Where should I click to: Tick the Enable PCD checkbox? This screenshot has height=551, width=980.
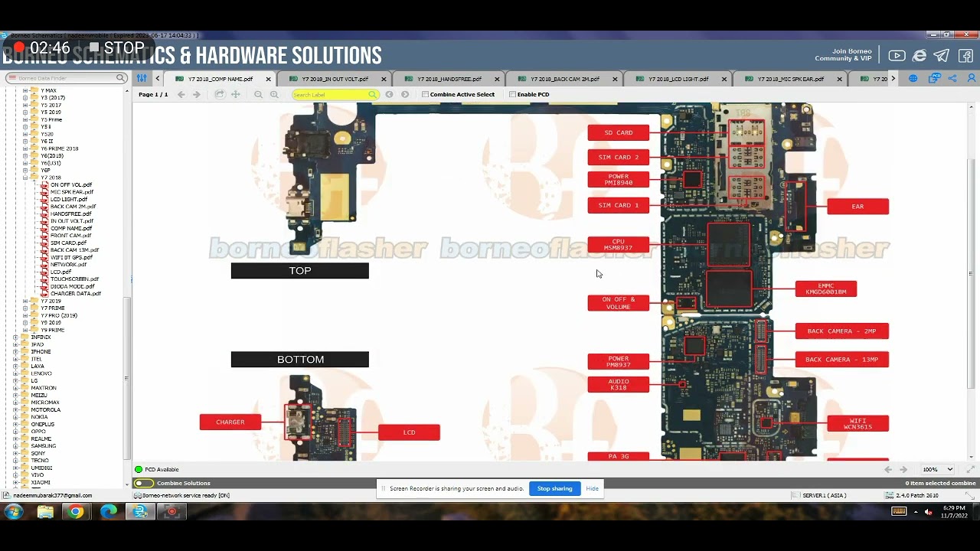pyautogui.click(x=513, y=94)
